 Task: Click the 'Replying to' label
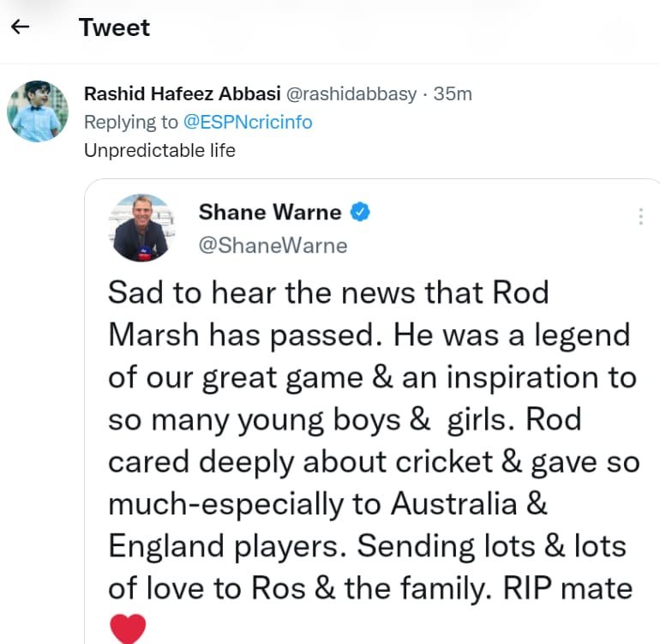click(131, 122)
